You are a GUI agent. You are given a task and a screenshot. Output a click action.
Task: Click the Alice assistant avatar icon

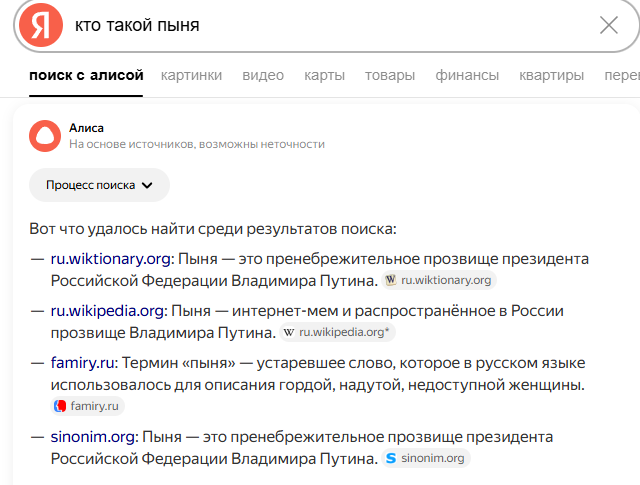(45, 136)
